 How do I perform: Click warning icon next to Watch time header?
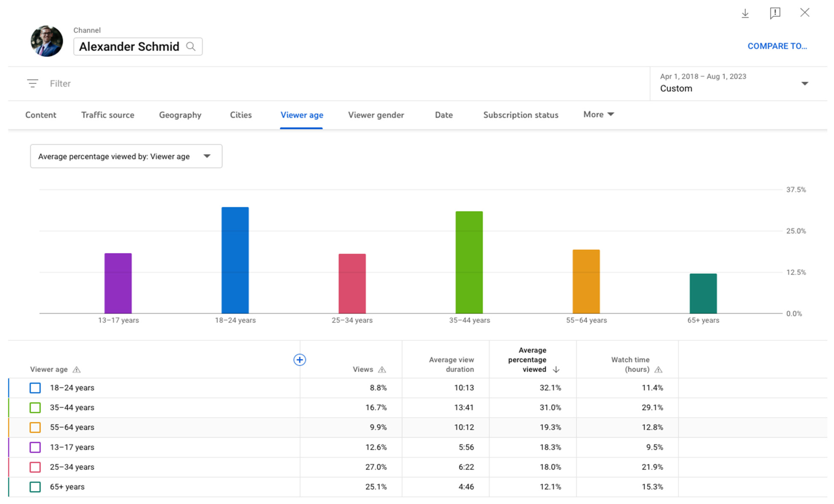click(x=658, y=369)
